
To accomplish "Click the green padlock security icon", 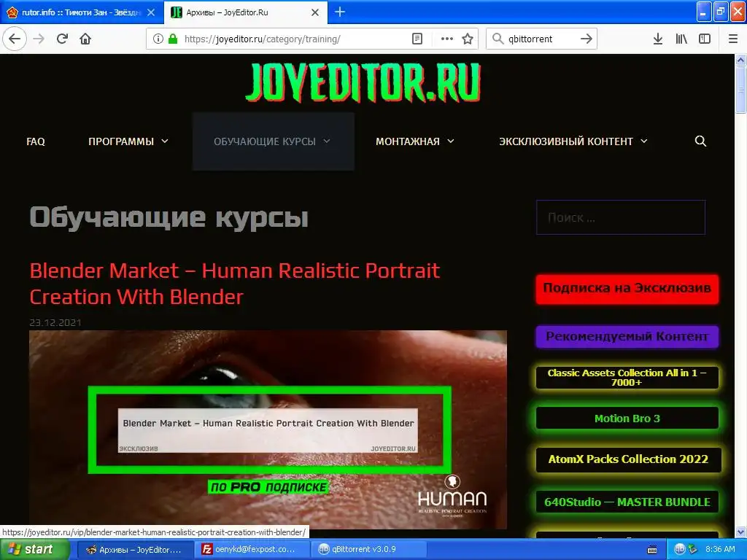I will coord(172,39).
